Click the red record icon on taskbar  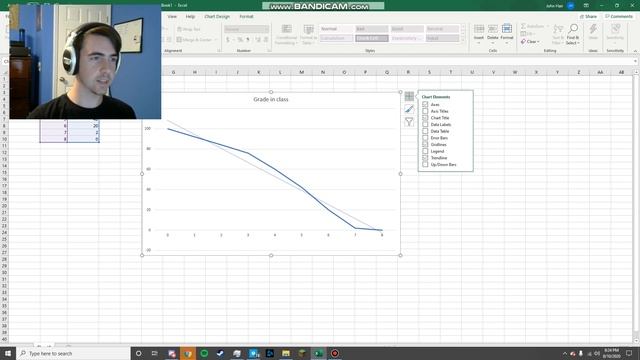click(335, 353)
